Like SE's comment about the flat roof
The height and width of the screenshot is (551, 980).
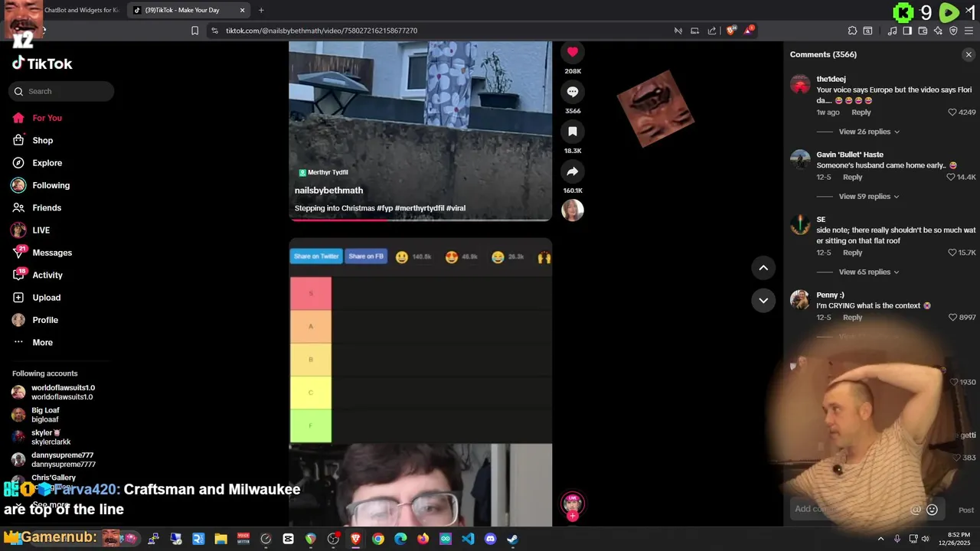coord(952,253)
